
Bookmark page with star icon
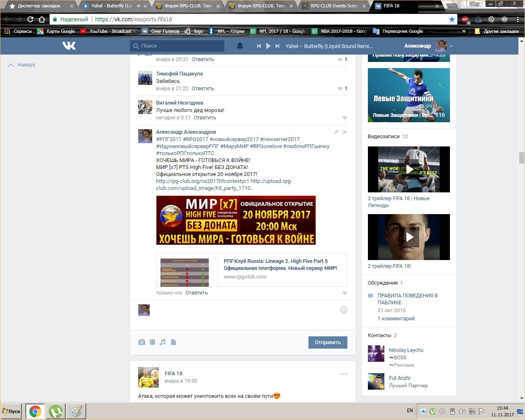point(452,19)
